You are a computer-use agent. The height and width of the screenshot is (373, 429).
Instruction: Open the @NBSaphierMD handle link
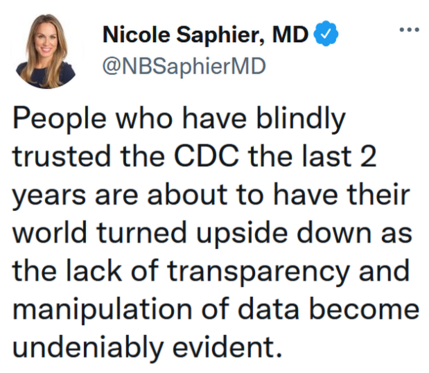click(184, 66)
